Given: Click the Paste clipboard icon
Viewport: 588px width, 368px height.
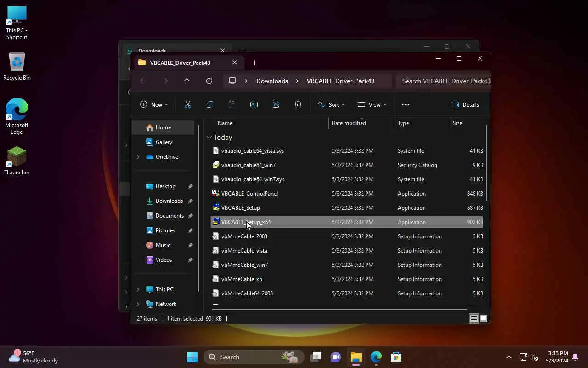Looking at the screenshot, I should coord(232,104).
